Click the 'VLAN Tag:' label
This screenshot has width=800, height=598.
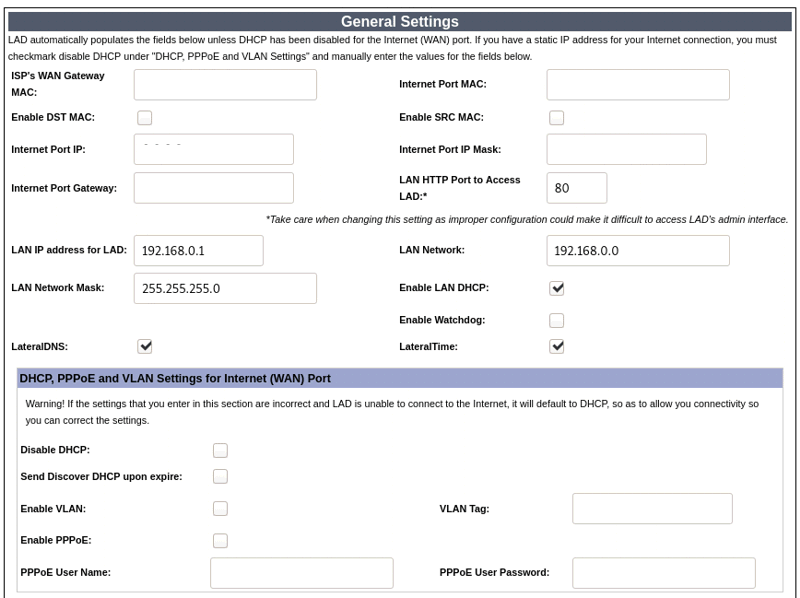(x=464, y=509)
